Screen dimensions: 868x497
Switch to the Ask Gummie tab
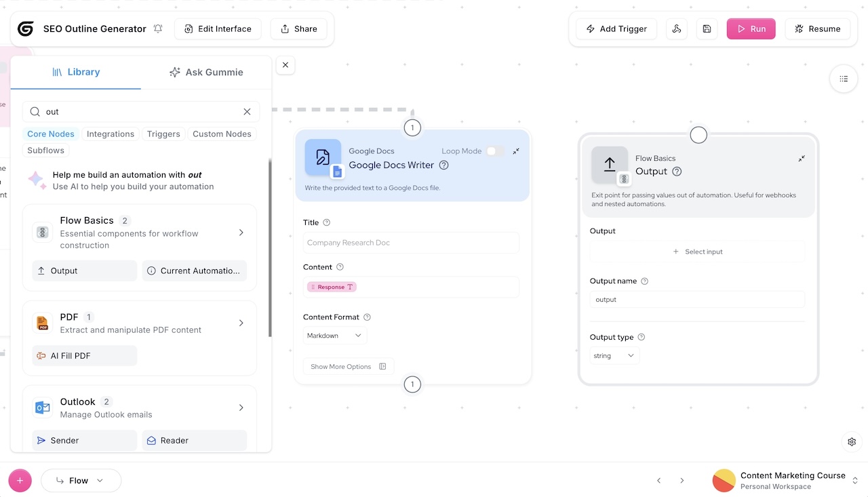[x=206, y=72]
